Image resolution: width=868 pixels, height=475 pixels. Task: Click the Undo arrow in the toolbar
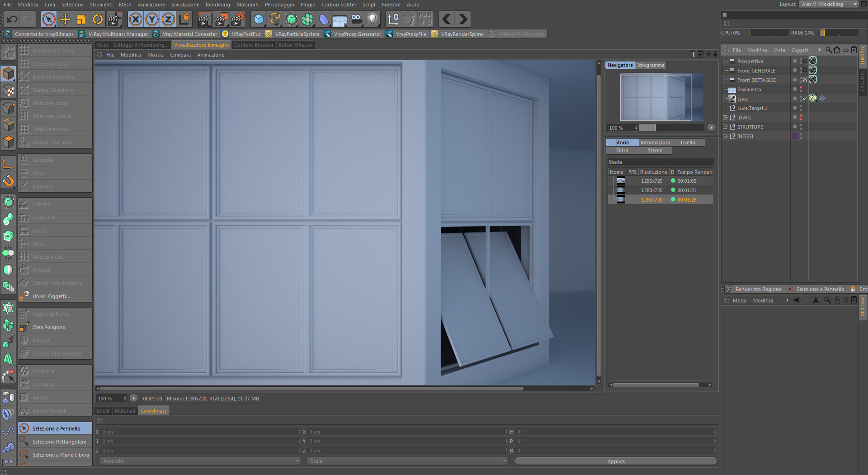pos(12,19)
